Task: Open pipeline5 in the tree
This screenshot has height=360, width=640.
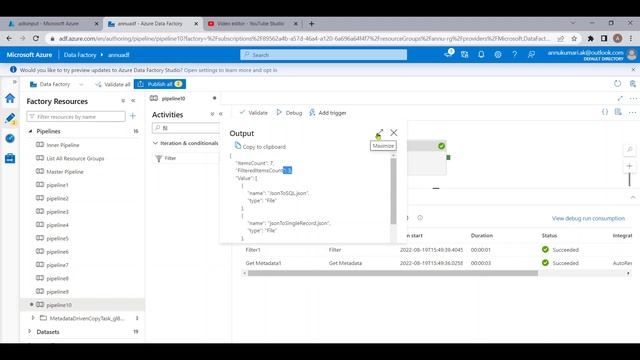Action: tap(57, 238)
